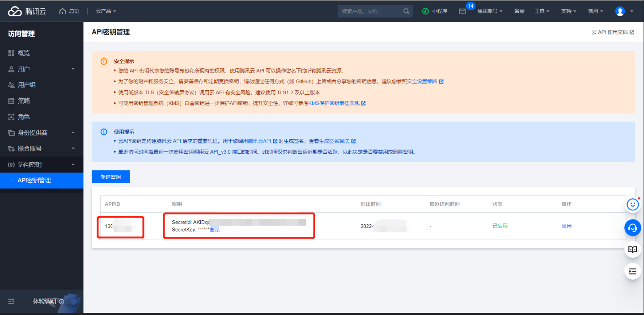Image resolution: width=644 pixels, height=315 pixels.
Task: Click the 最近访问时间 column header
Action: tap(445, 204)
